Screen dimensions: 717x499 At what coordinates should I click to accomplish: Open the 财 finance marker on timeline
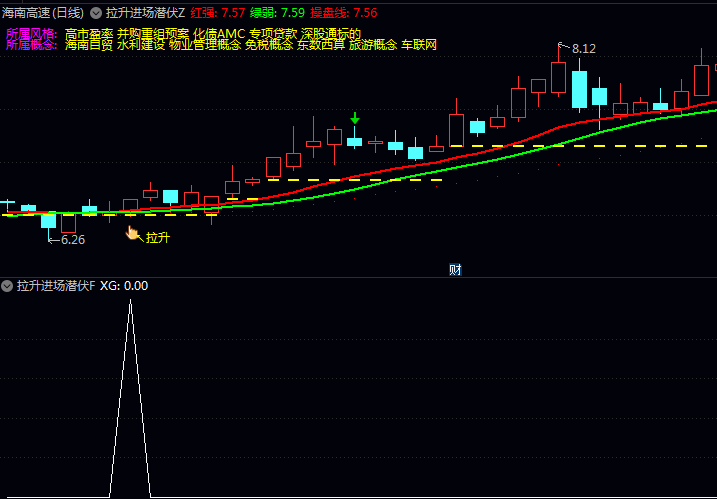pyautogui.click(x=455, y=270)
